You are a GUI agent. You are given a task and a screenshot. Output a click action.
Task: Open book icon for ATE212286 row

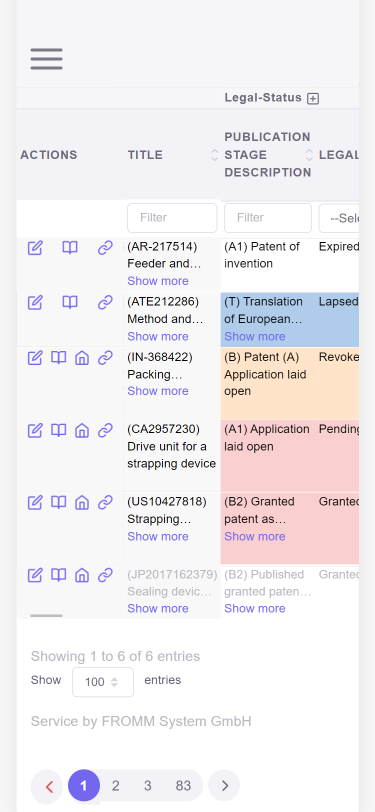[x=70, y=302]
